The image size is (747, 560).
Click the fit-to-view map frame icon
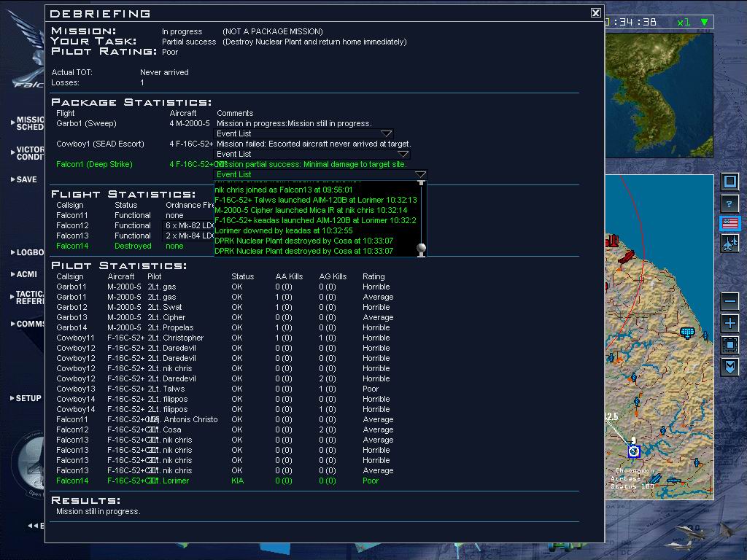[x=730, y=344]
